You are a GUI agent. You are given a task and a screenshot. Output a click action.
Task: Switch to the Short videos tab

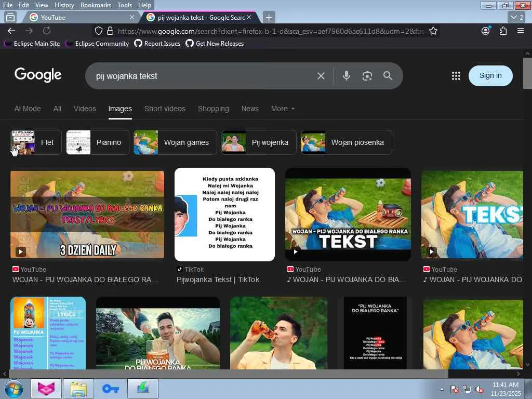click(165, 109)
